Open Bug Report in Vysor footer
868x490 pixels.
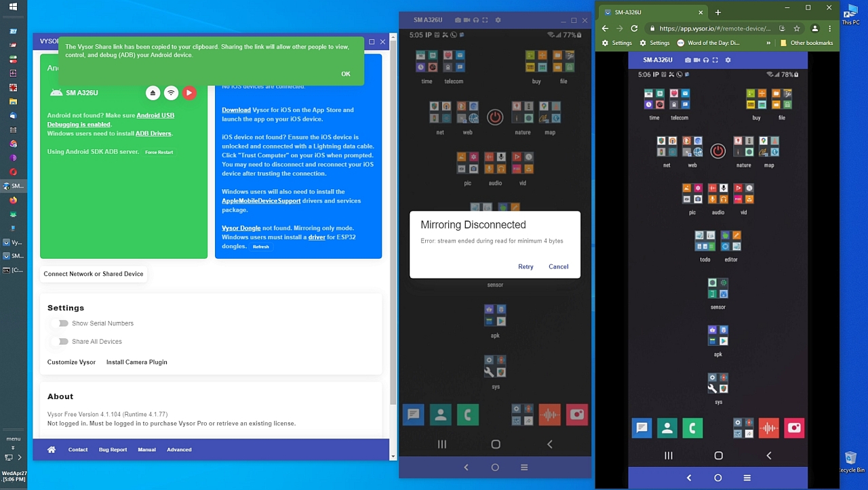pos(113,449)
